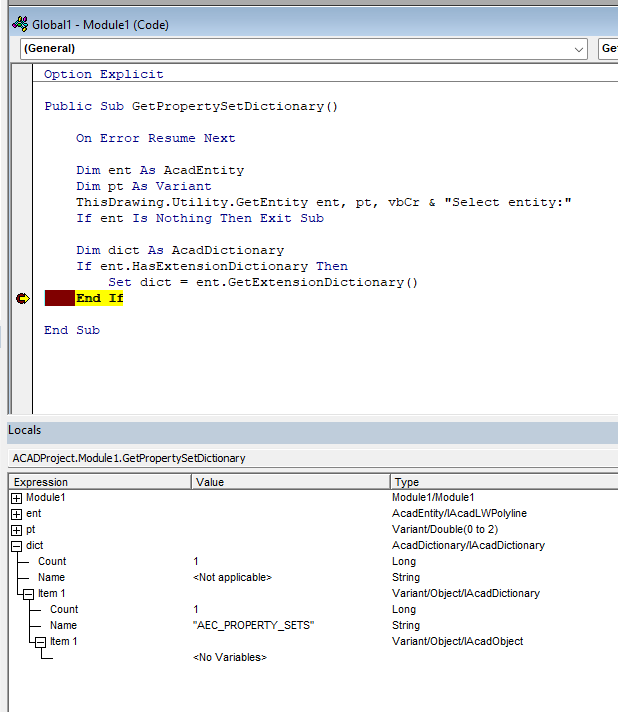Click the Public Sub GetPropertySetDictionary() line
618x712 pixels.
(191, 106)
